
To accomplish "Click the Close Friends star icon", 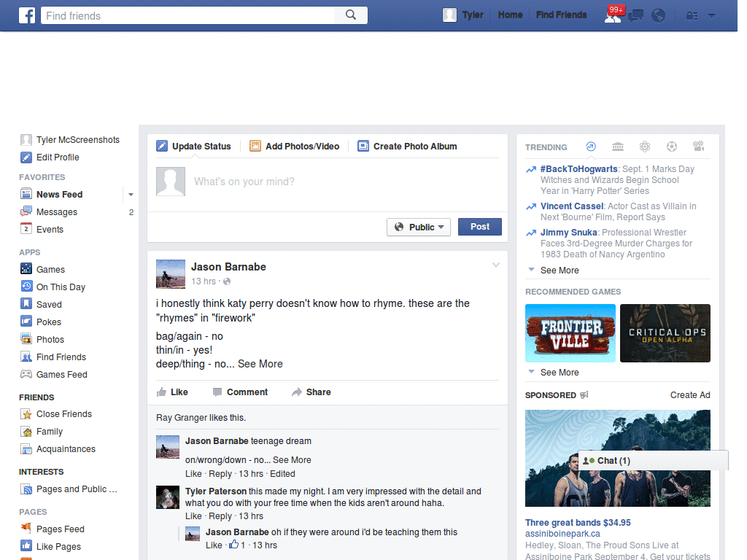I will (26, 414).
